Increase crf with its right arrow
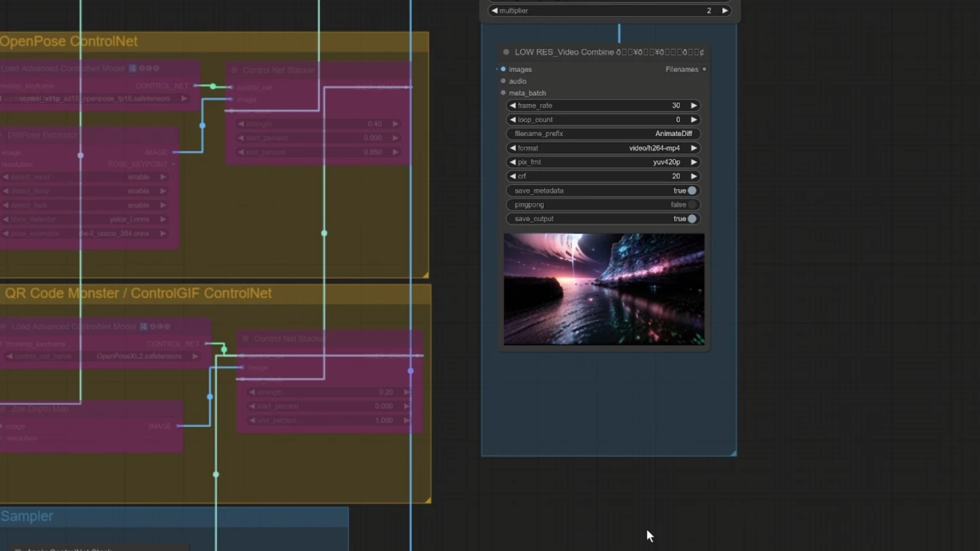980x551 pixels. click(693, 176)
